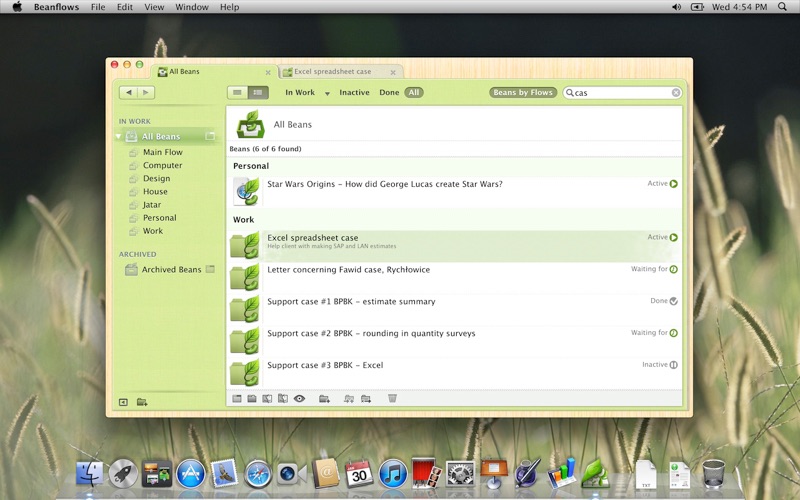Switch to compact list view icon
800x500 pixels.
[237, 92]
